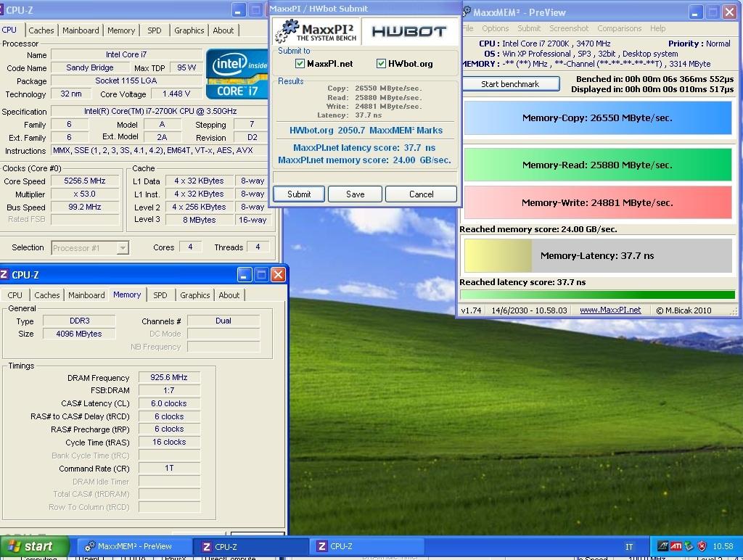Minimize the MaxxMEM² PreView window
Viewport: 743px width, 560px height.
[x=695, y=12]
